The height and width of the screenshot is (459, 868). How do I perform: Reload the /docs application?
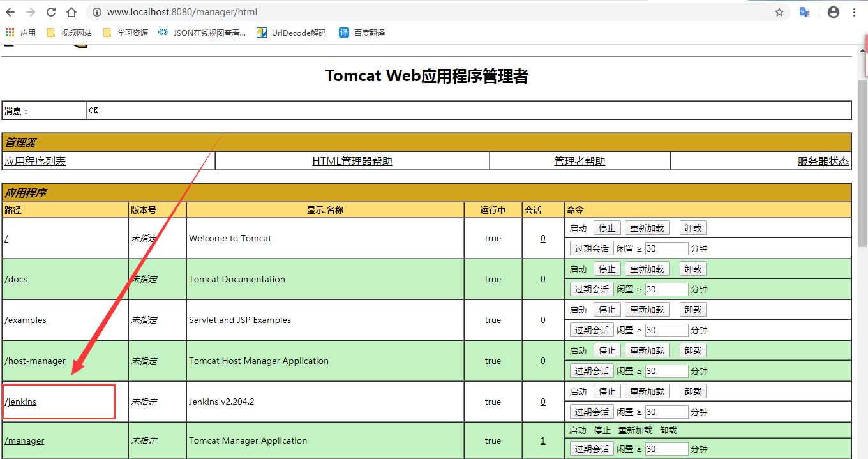pyautogui.click(x=647, y=269)
